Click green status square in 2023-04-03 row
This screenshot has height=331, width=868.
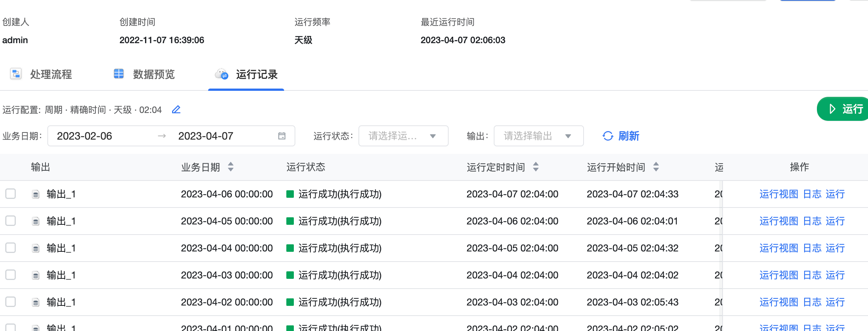(x=290, y=275)
